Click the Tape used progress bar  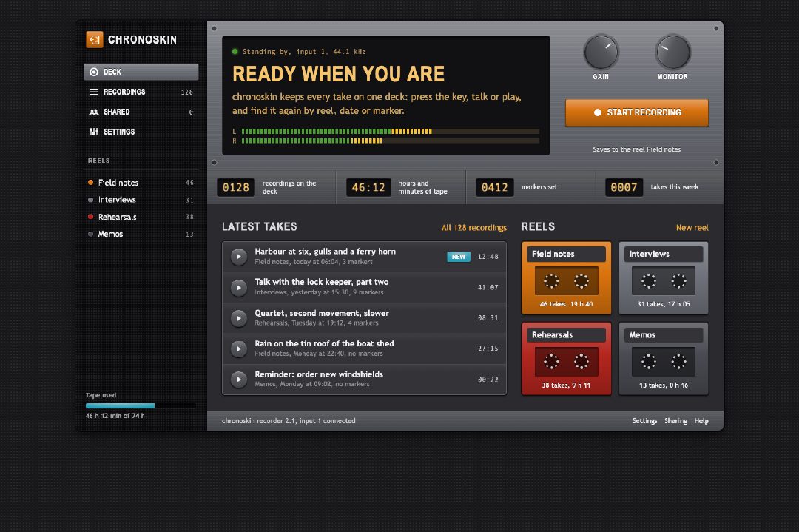point(141,406)
